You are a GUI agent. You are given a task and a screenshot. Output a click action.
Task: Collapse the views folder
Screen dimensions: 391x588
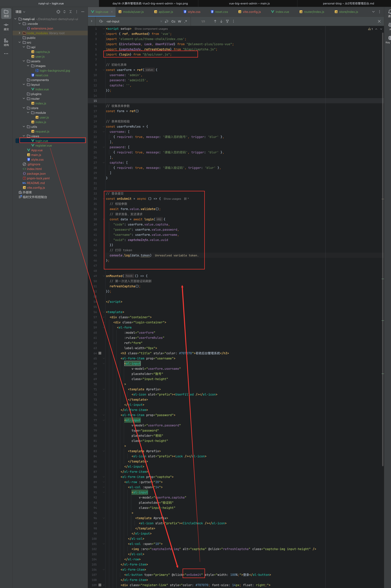24,136
